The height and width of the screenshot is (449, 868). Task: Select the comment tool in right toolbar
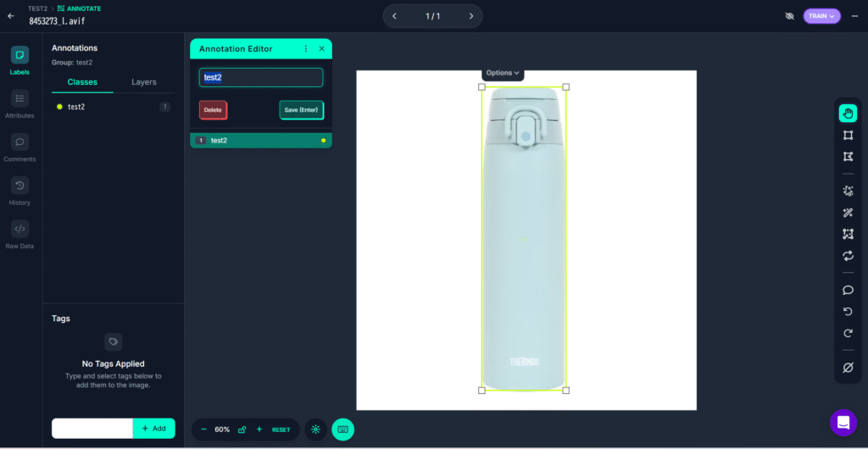pos(848,291)
